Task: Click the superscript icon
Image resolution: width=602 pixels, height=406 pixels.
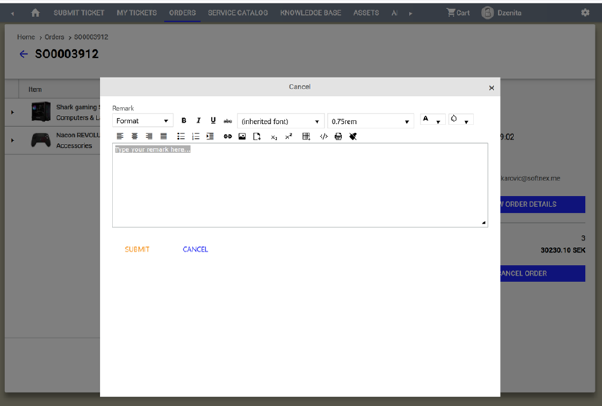Action: [x=289, y=137]
